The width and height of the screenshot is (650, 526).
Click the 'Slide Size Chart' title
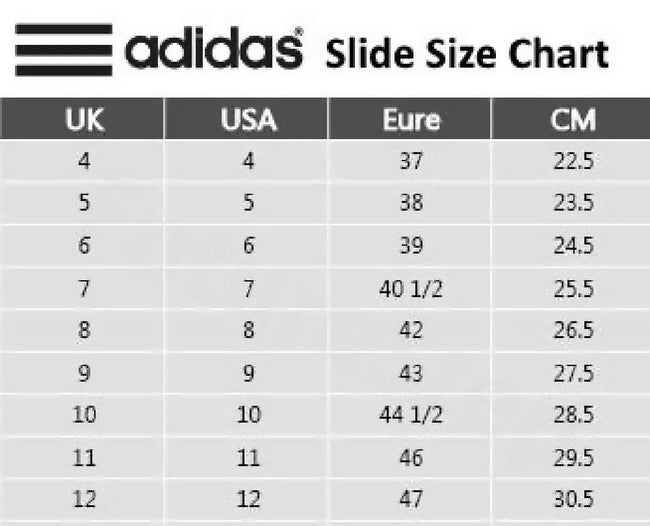click(x=466, y=52)
